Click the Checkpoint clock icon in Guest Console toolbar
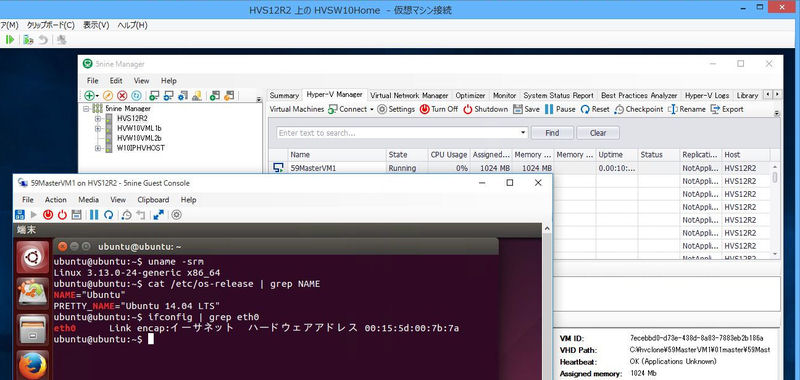Screen dimensions: 800x380 (127, 215)
